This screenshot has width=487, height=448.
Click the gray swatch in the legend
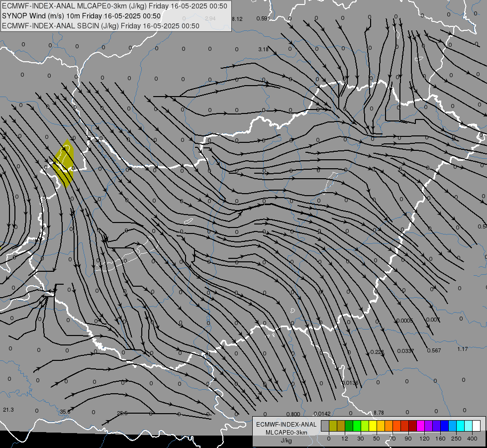(x=325, y=426)
